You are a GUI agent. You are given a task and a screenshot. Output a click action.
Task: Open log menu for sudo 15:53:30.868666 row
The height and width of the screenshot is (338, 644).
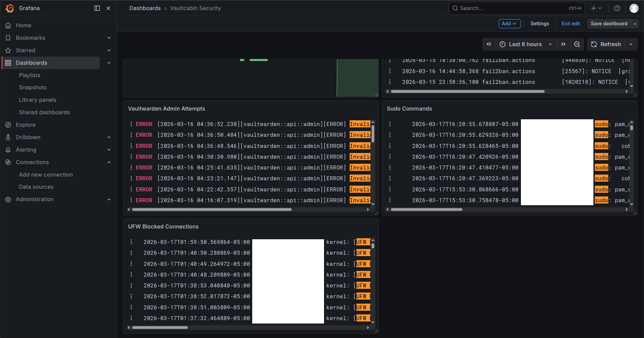tap(390, 189)
